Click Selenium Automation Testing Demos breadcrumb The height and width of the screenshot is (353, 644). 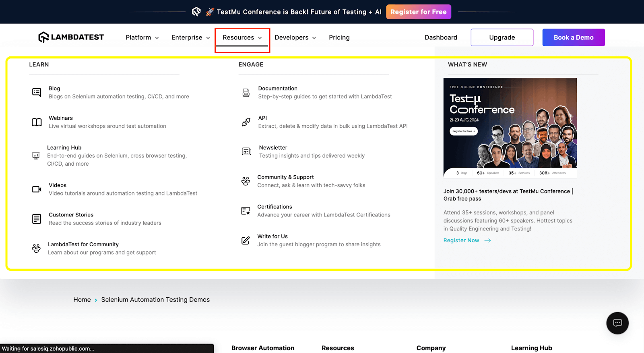coord(155,300)
